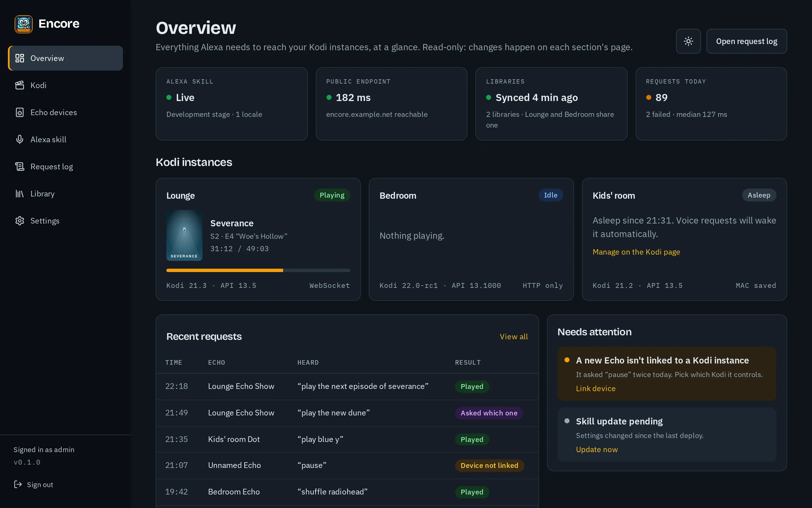The width and height of the screenshot is (812, 508).
Task: Click the Severance playback progress bar
Action: (258, 270)
